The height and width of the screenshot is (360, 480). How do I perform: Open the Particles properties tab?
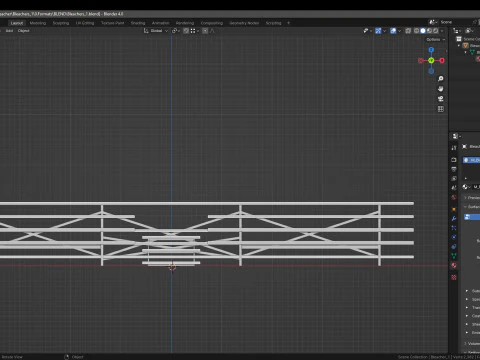coord(454,228)
